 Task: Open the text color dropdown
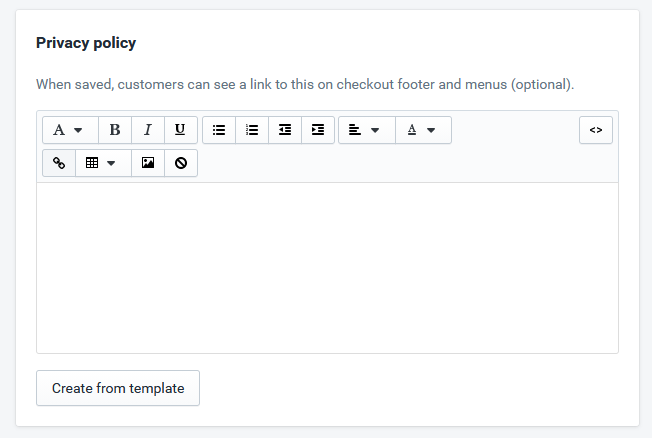tap(423, 130)
